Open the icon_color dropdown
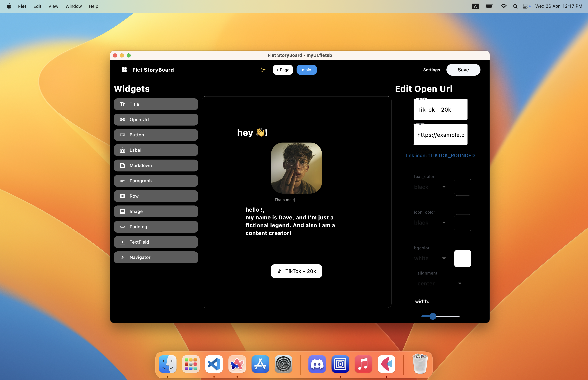The width and height of the screenshot is (588, 380). (430, 222)
